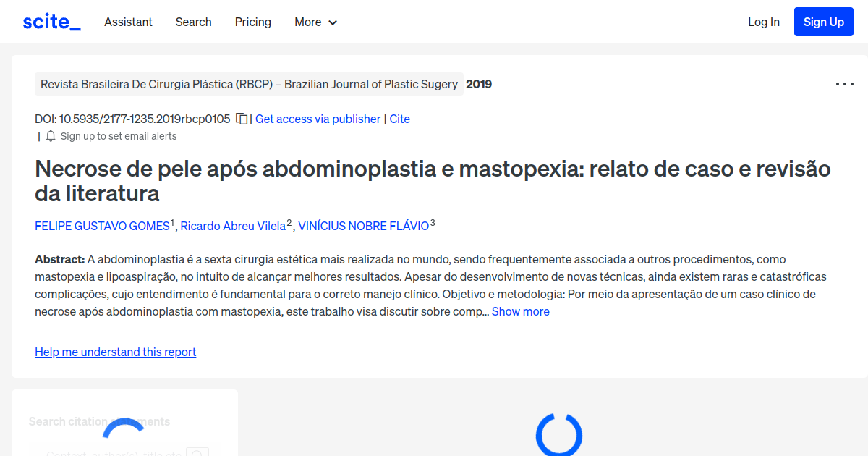Click the citation search input field
This screenshot has height=456, width=868.
112,453
